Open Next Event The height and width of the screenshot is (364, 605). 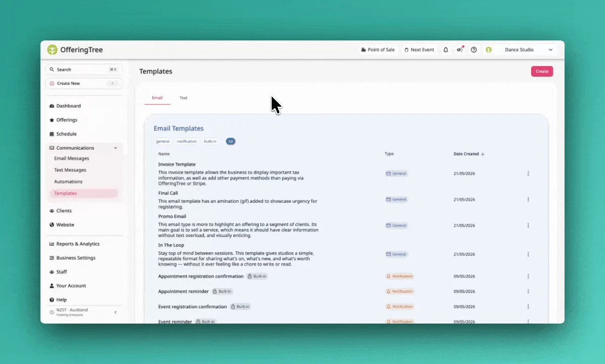click(x=419, y=50)
